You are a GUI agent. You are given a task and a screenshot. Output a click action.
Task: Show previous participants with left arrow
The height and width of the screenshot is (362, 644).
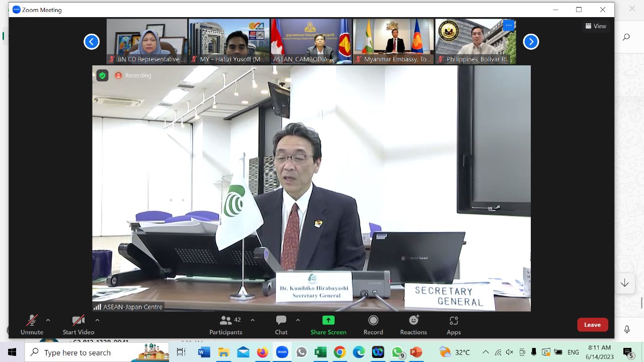click(x=92, y=42)
